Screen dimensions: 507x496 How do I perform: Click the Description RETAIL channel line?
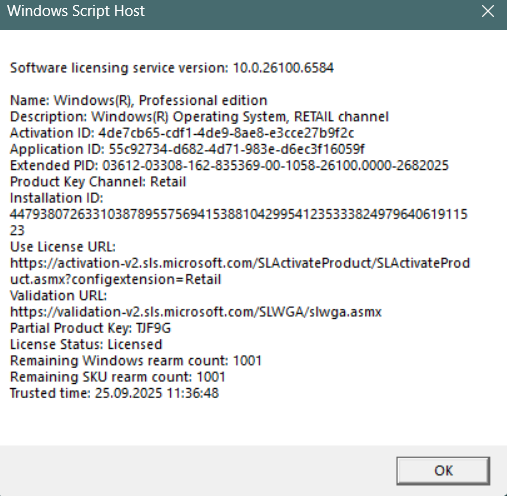(199, 117)
